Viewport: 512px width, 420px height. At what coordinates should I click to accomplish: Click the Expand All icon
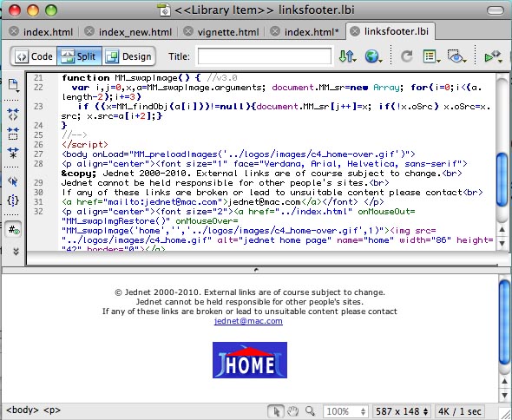click(13, 153)
